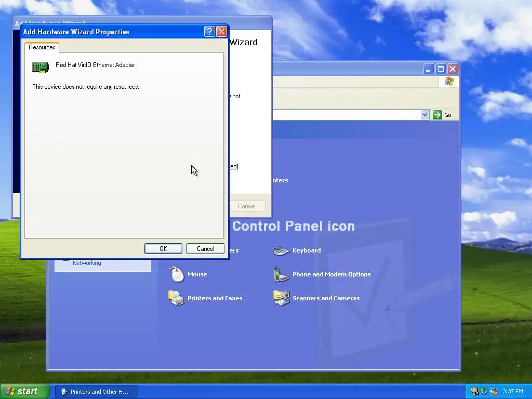532x399 pixels.
Task: Open Phone and Modem Options link
Action: point(331,274)
